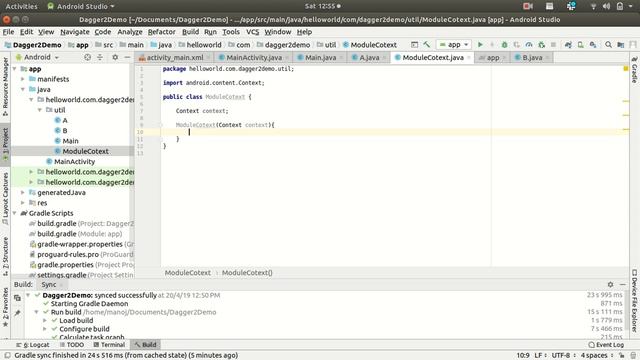Click the network icon in top bar

click(x=593, y=6)
